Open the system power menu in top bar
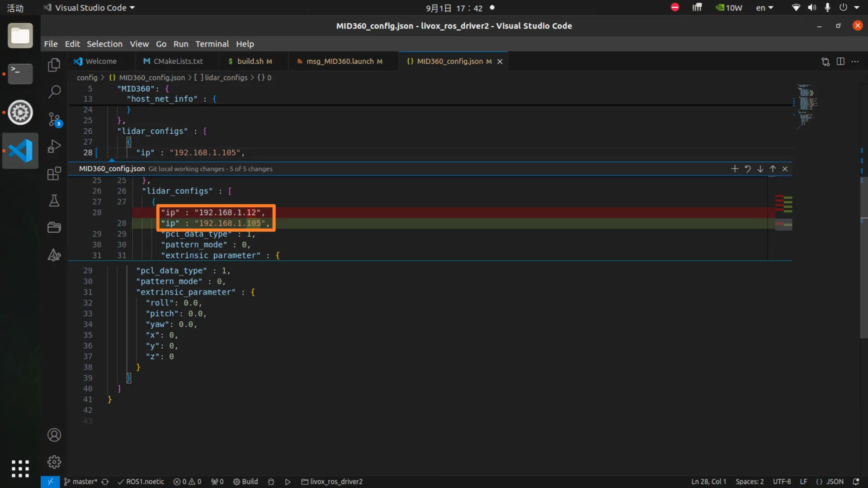Screen dimensions: 868x488 (849, 8)
